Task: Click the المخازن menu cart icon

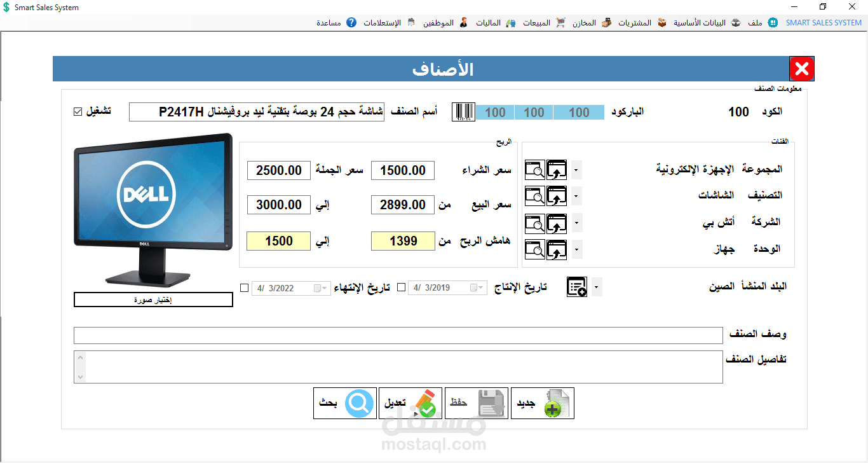Action: [x=560, y=23]
